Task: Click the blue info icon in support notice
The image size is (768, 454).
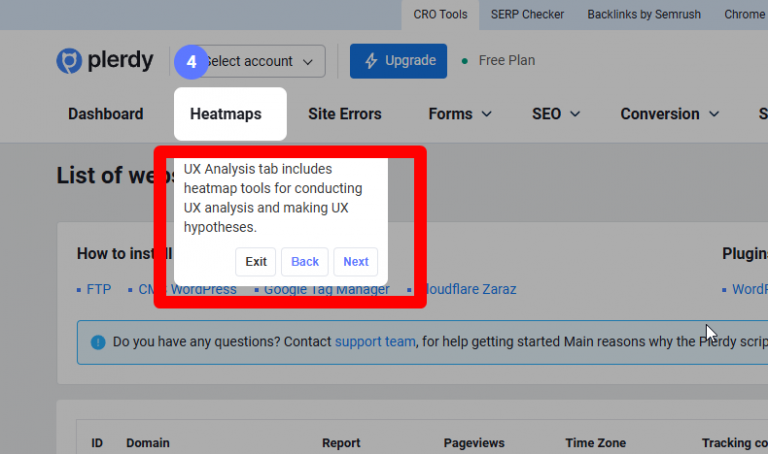Action: (98, 342)
